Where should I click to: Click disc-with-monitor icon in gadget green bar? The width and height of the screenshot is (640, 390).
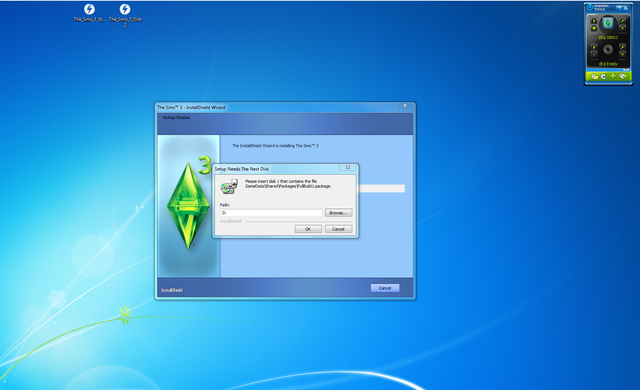[x=603, y=76]
